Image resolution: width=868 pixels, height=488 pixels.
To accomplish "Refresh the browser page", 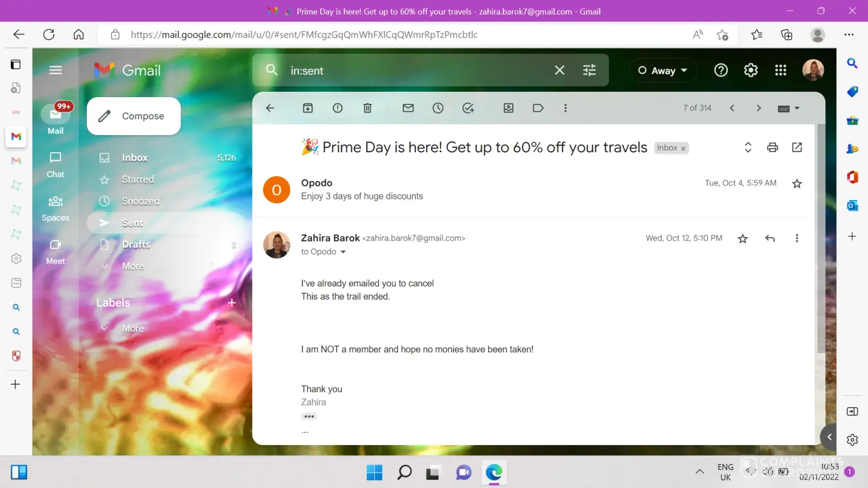I will pos(49,35).
